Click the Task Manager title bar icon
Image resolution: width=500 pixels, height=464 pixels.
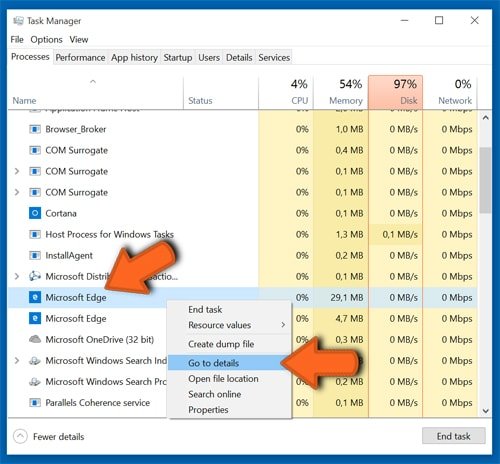18,21
